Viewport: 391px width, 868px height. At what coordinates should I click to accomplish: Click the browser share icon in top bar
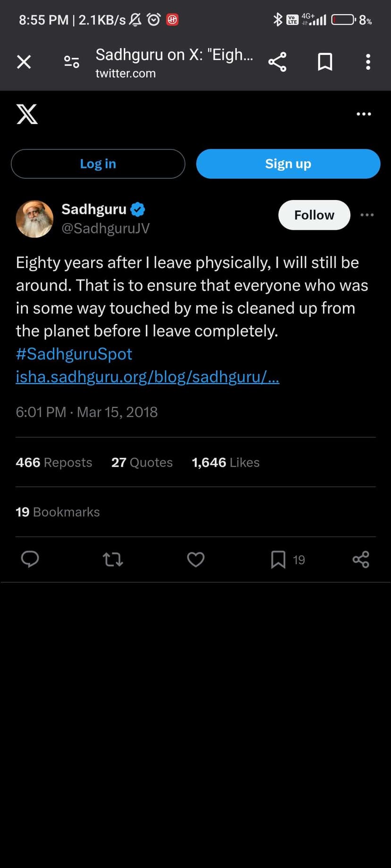click(x=277, y=61)
